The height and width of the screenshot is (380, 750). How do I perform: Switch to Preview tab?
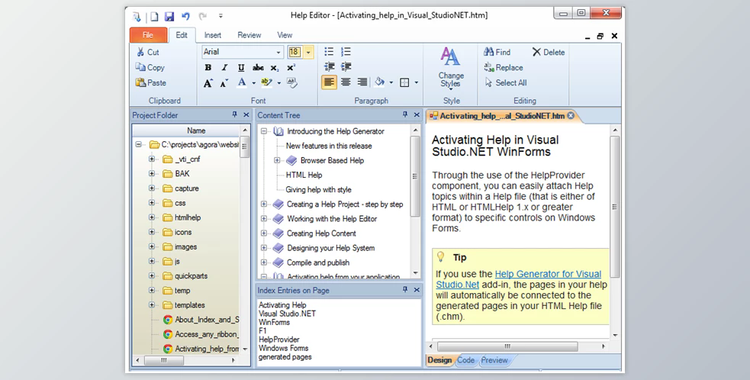pyautogui.click(x=494, y=360)
